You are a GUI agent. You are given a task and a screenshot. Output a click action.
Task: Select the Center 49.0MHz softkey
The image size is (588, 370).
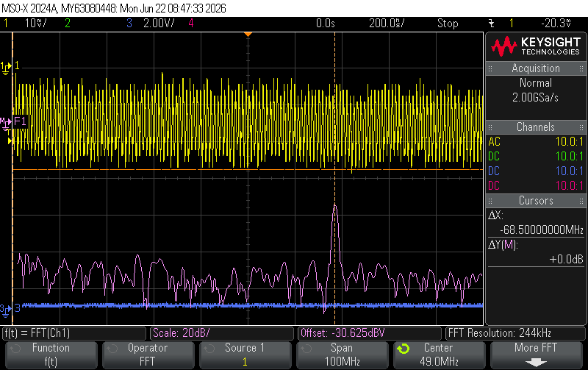[x=439, y=355]
